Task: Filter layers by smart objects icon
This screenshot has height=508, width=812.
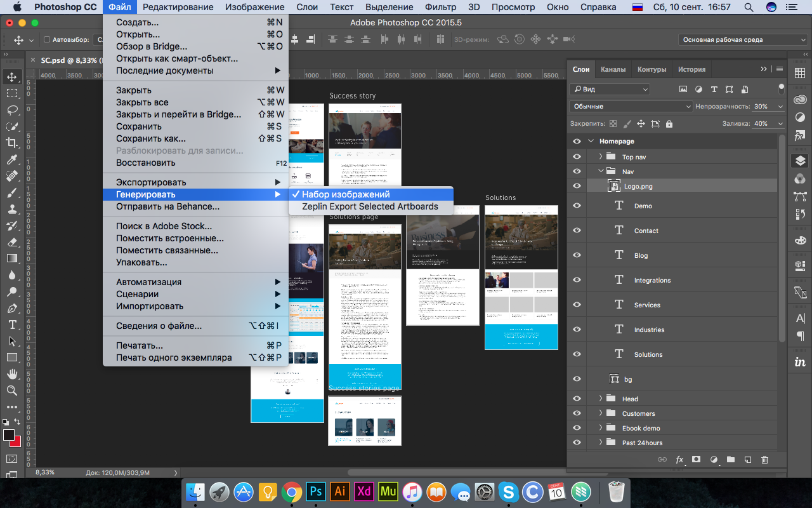Action: pyautogui.click(x=745, y=89)
